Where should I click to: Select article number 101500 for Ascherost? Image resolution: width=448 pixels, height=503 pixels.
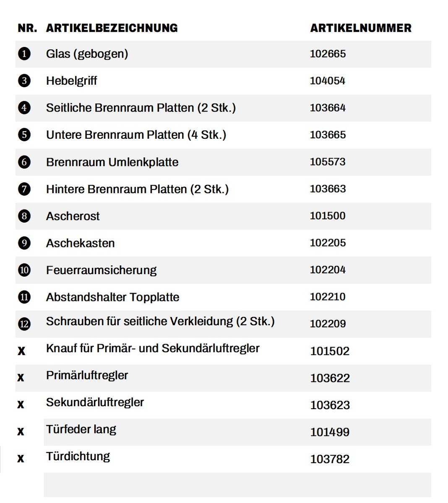click(328, 216)
